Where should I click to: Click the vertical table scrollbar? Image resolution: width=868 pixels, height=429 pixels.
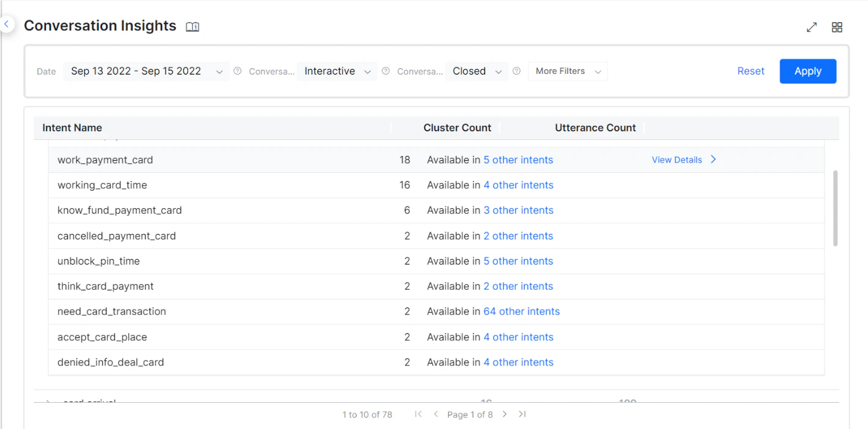point(836,208)
